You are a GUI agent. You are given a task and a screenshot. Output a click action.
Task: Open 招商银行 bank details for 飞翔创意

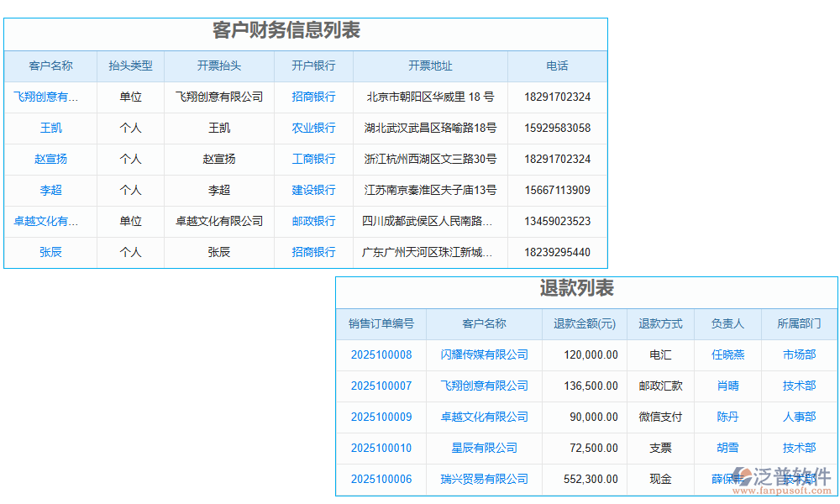[x=312, y=97]
